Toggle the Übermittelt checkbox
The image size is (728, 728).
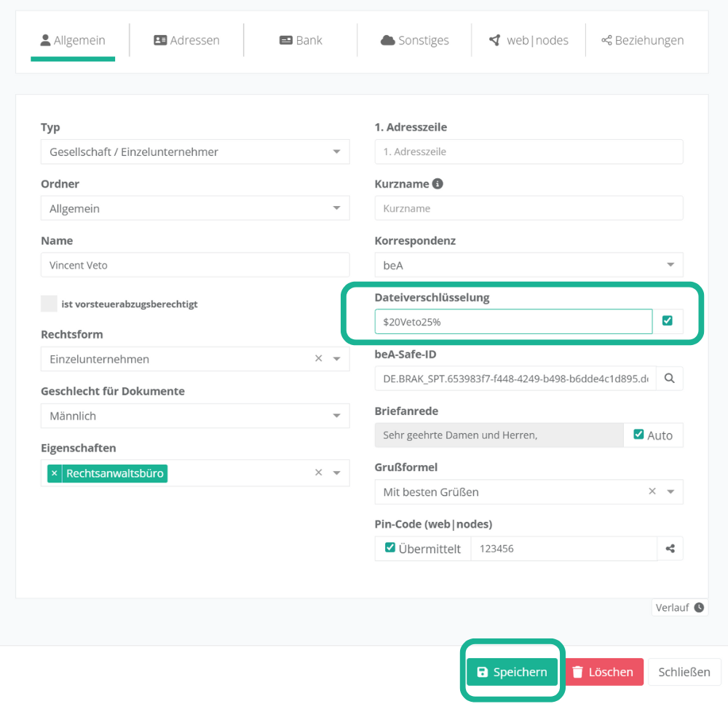point(390,548)
